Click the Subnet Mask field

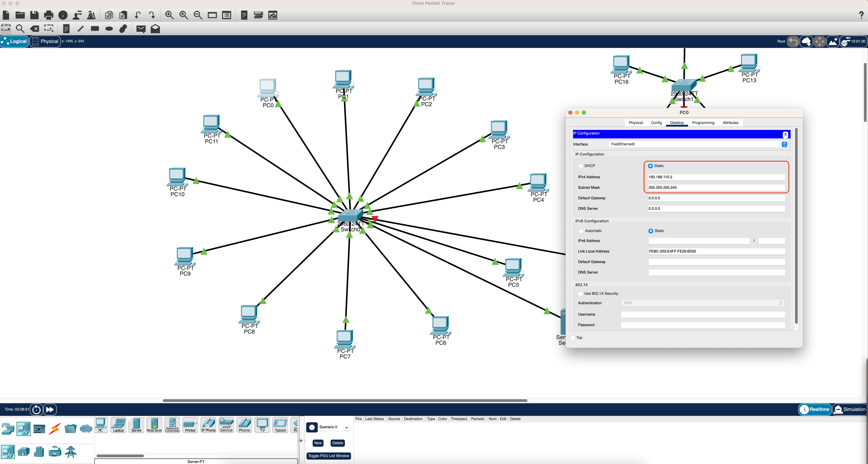[716, 188]
